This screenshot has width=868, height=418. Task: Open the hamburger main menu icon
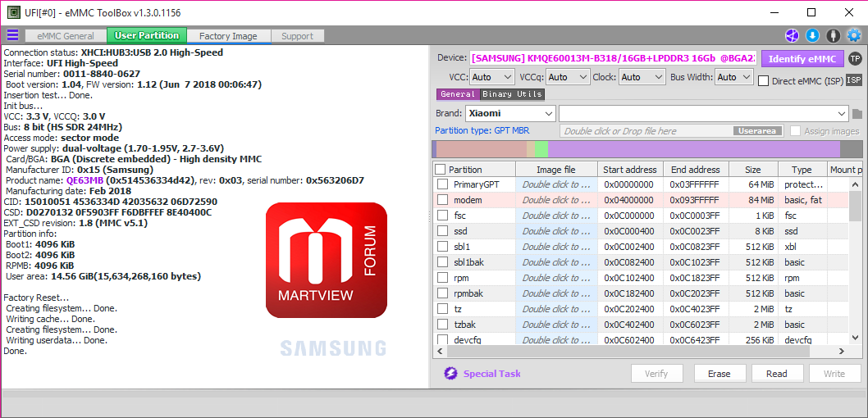(x=12, y=35)
